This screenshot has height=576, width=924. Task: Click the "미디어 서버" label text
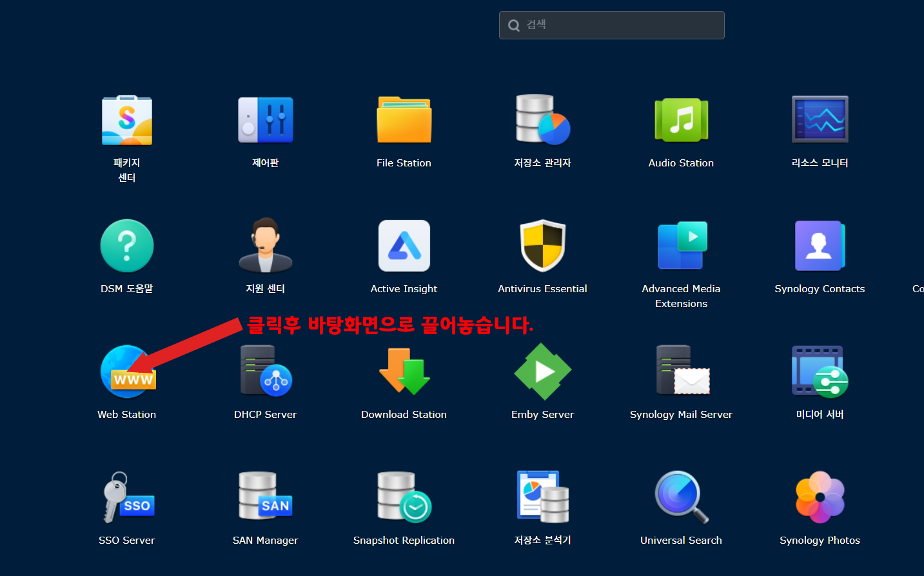coord(820,415)
